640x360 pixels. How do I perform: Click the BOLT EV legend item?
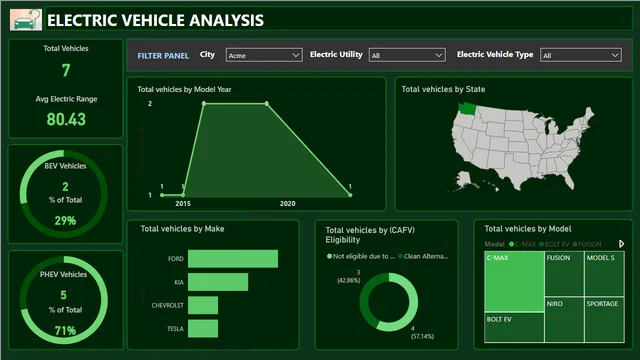tap(554, 244)
